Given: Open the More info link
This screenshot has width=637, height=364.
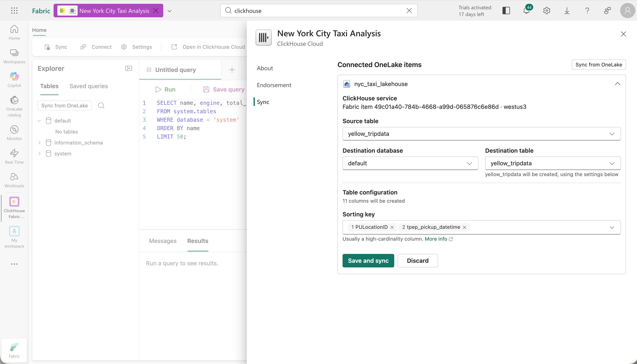Looking at the screenshot, I should [439, 239].
